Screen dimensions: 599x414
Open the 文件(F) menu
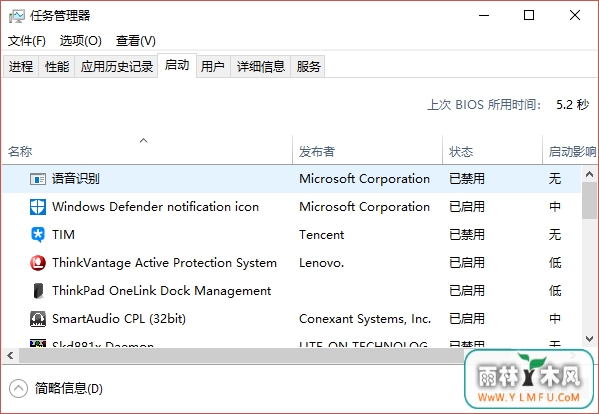tap(27, 41)
